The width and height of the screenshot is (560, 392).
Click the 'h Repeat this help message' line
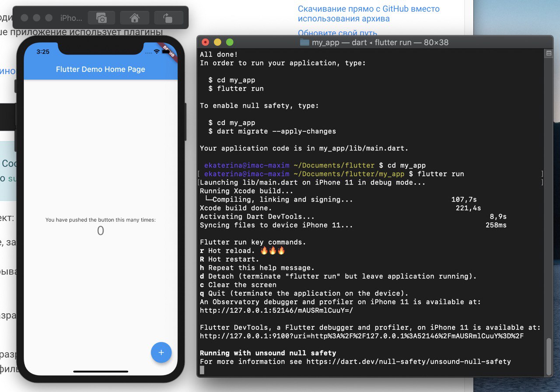tap(257, 268)
